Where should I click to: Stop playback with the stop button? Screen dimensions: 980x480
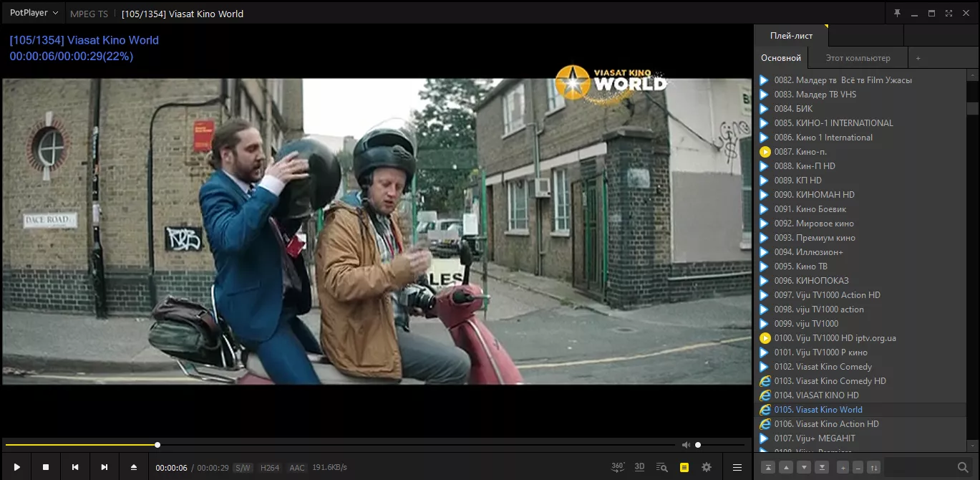(46, 467)
